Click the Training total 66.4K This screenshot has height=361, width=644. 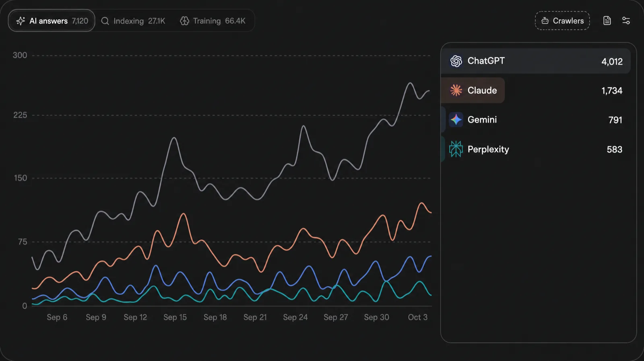tap(235, 21)
